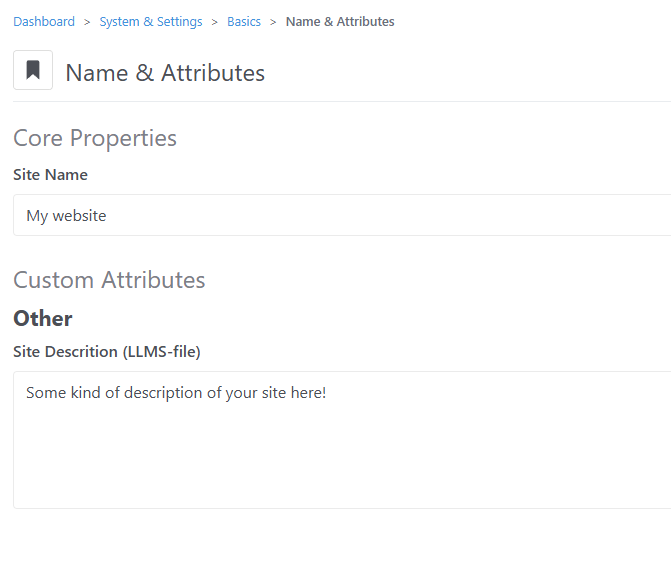Click breadcrumb separator after Dashboard
This screenshot has height=571, width=671.
(x=87, y=22)
